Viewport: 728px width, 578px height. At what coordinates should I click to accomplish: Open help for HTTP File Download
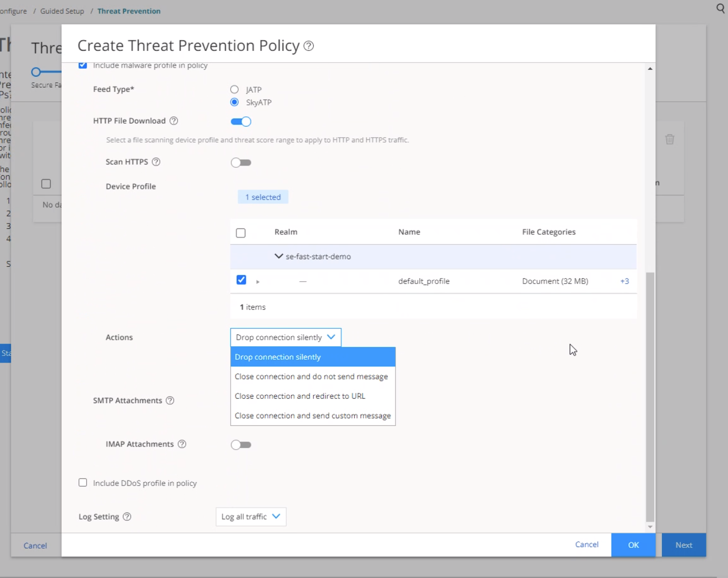[173, 121]
